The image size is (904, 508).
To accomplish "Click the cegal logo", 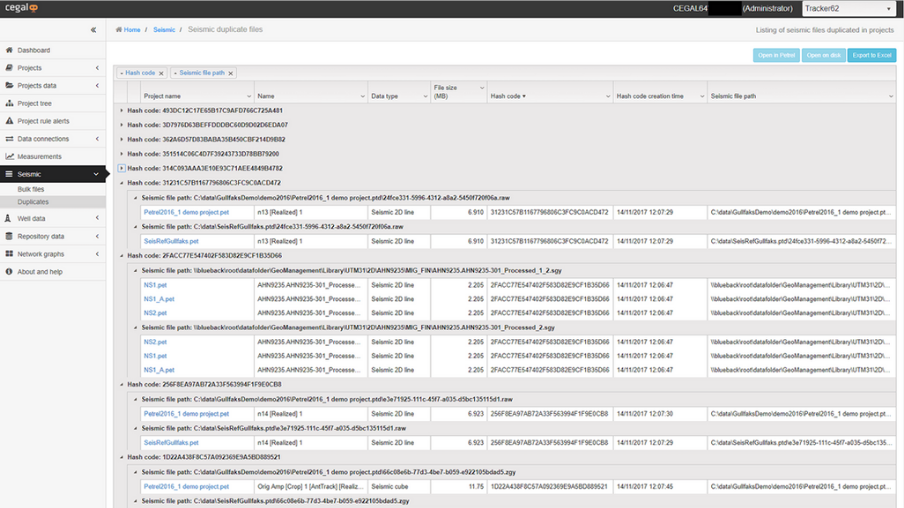I will click(21, 8).
